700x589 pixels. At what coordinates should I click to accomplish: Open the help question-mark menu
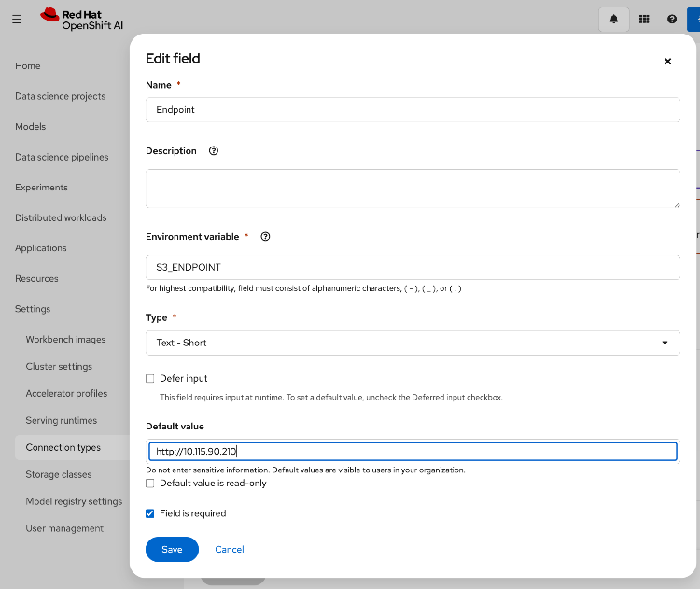click(x=672, y=20)
